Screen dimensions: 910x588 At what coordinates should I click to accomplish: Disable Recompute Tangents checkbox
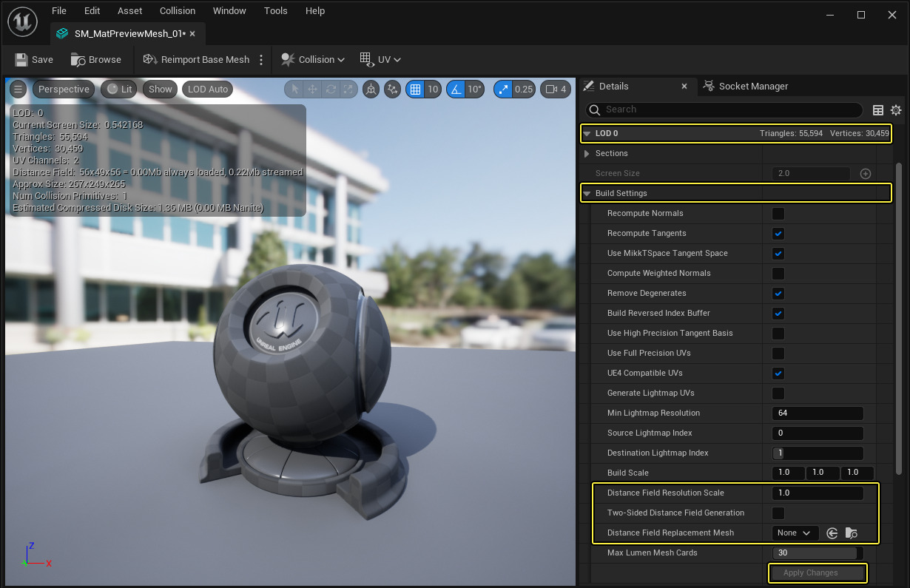[x=778, y=234]
